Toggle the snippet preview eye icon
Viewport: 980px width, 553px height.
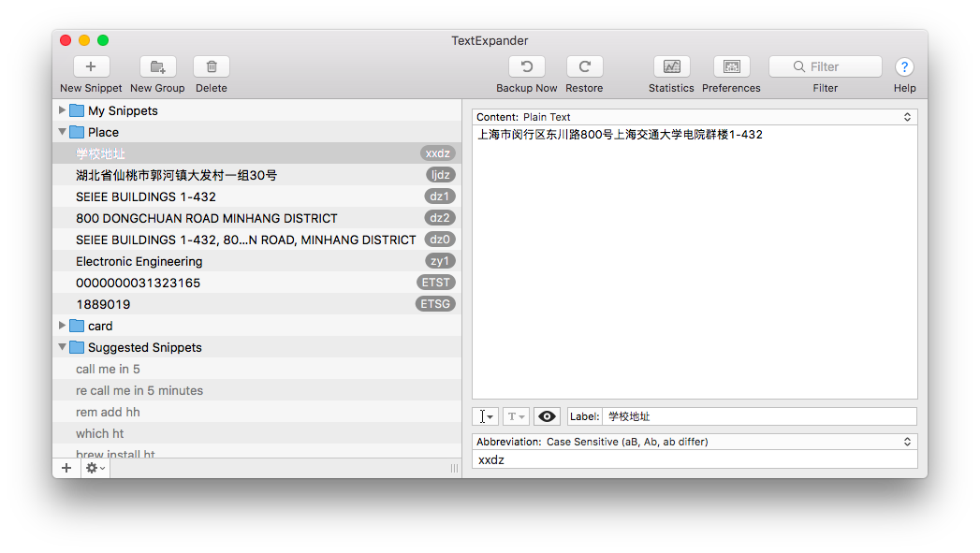pos(547,416)
